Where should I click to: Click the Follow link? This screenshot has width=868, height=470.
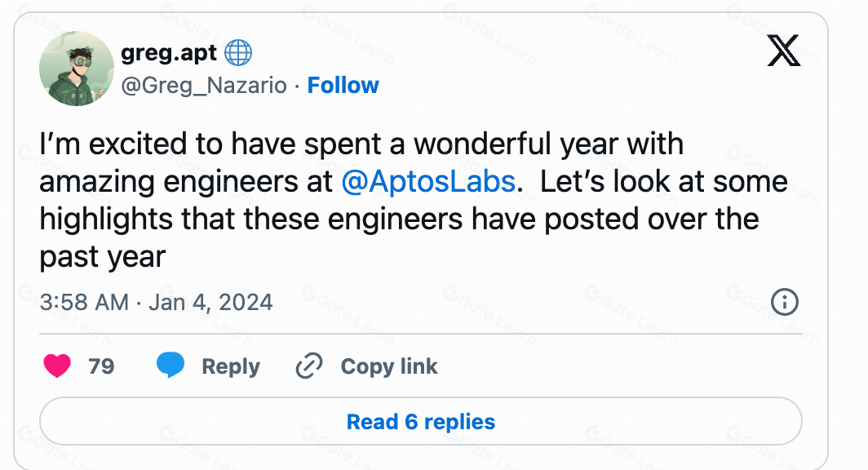click(x=343, y=85)
